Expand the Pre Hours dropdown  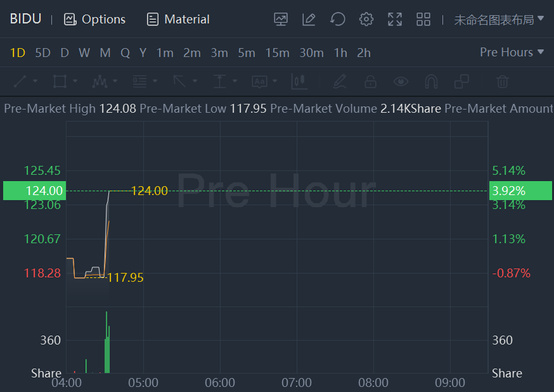(512, 52)
